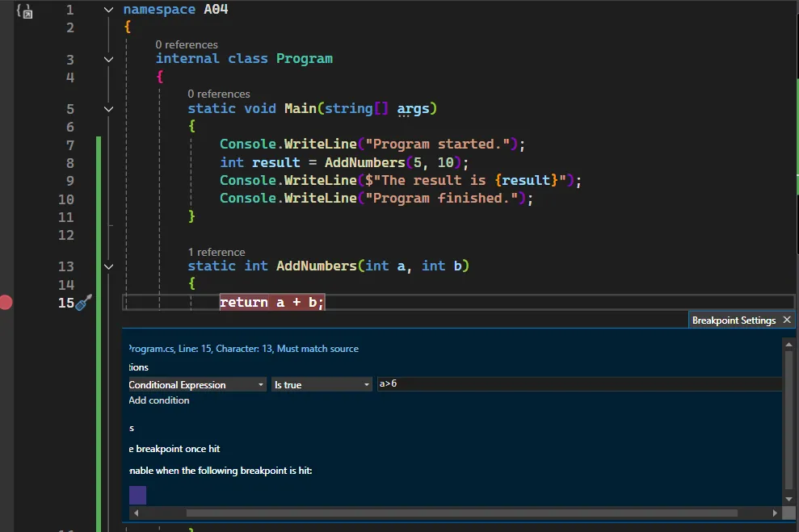Click the settings panel scroll-up arrow

(788, 345)
